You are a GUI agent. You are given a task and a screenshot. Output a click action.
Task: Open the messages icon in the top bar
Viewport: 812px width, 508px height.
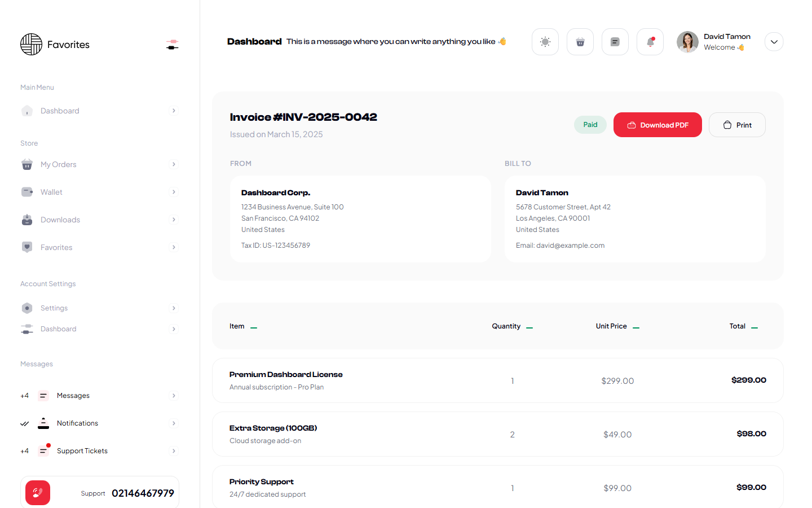(x=615, y=41)
